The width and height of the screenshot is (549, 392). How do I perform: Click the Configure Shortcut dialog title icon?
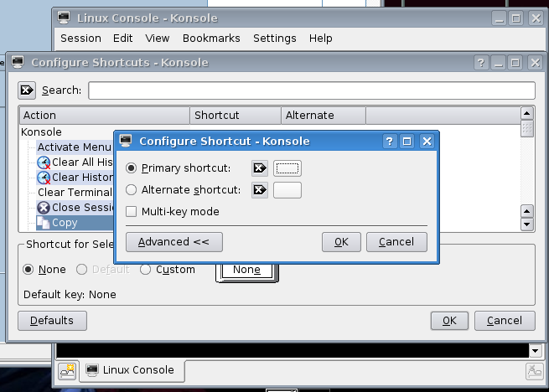126,141
